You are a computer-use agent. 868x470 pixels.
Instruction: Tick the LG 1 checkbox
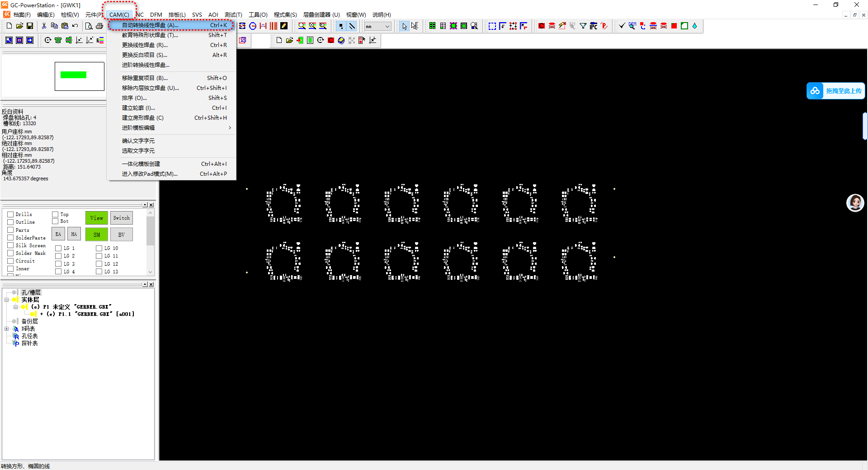pyautogui.click(x=58, y=248)
